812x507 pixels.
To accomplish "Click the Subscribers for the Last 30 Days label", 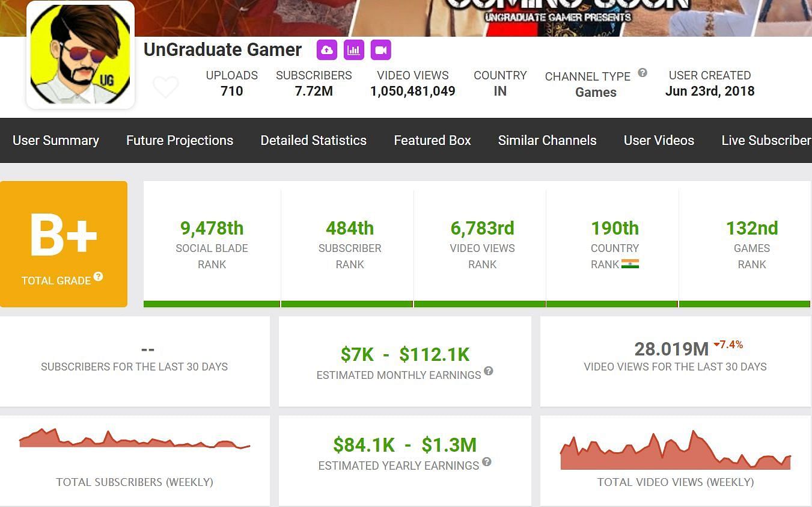I will (135, 367).
